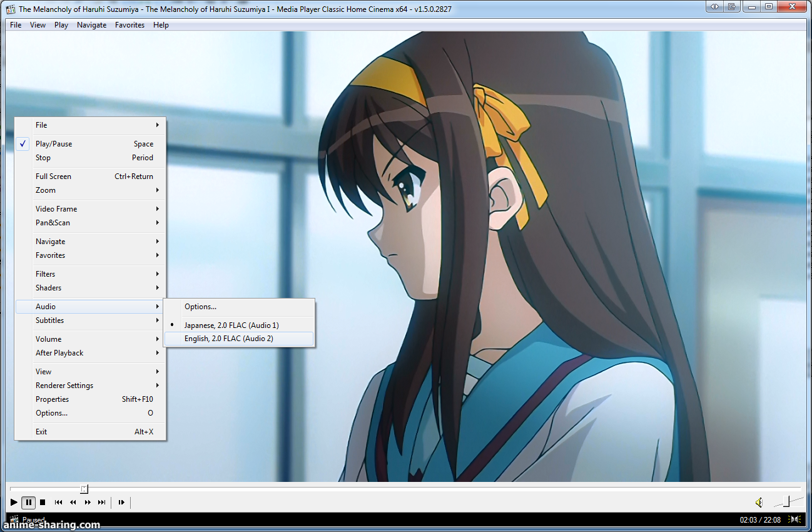
Task: Open the Help menu in the menu bar
Action: pos(161,25)
